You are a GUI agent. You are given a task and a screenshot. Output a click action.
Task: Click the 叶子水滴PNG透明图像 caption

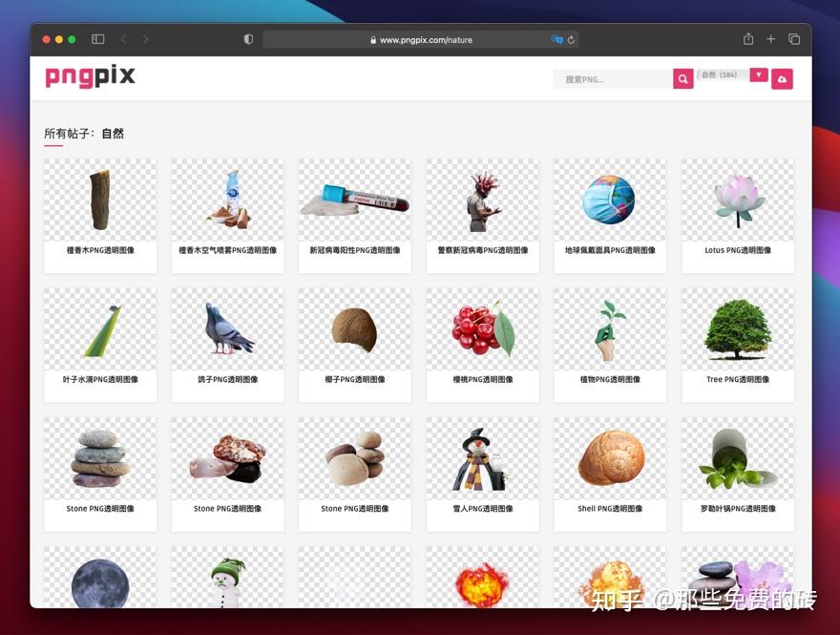click(100, 379)
